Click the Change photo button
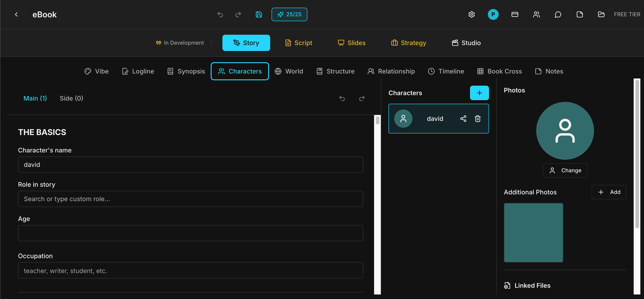The height and width of the screenshot is (299, 644). [565, 170]
